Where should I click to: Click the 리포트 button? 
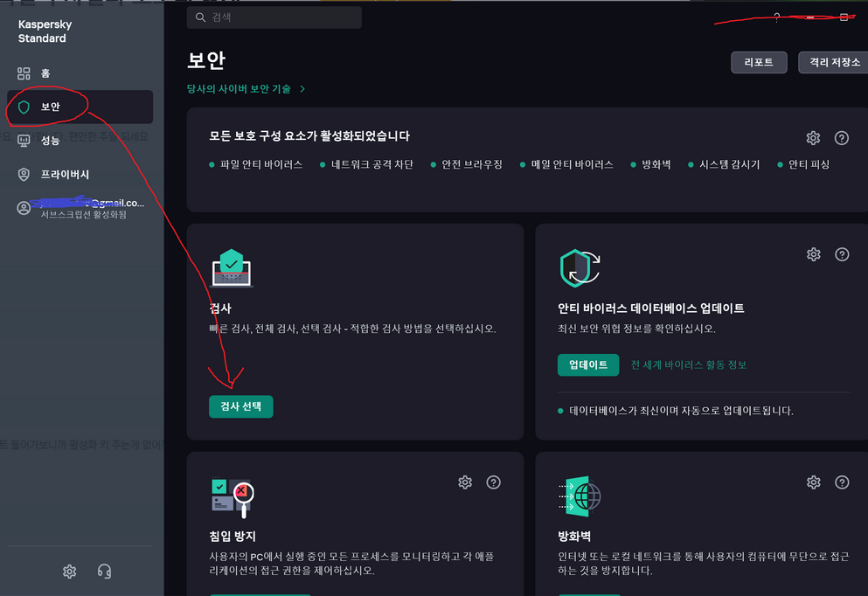tap(759, 62)
